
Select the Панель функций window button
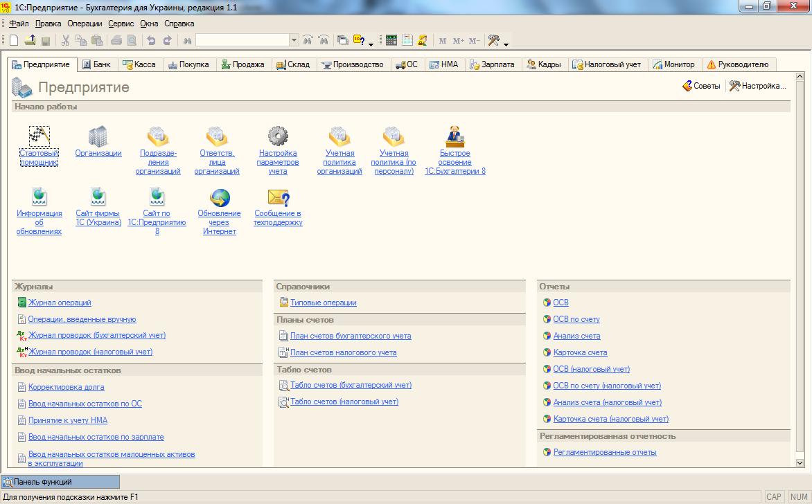pyautogui.click(x=60, y=482)
